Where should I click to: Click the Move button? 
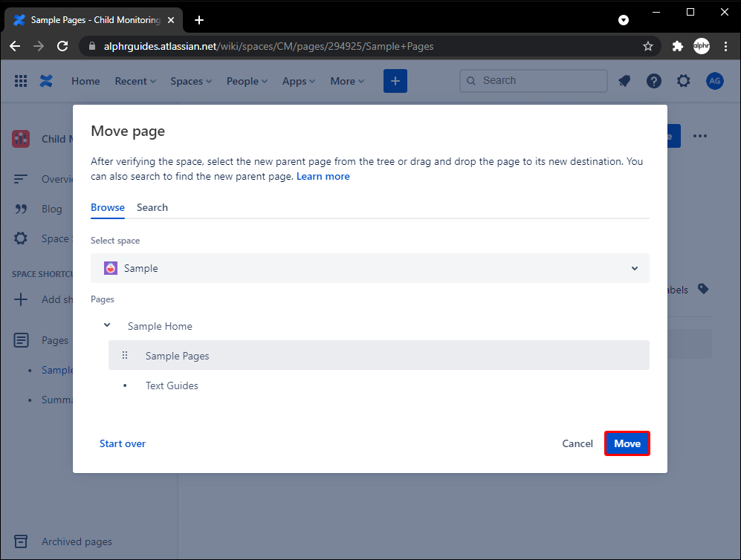627,443
